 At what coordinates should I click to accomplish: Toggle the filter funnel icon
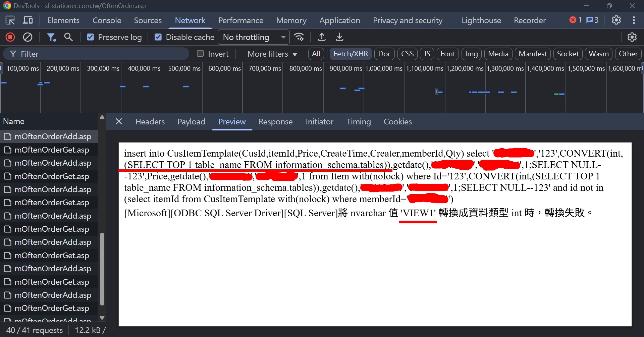click(x=51, y=37)
